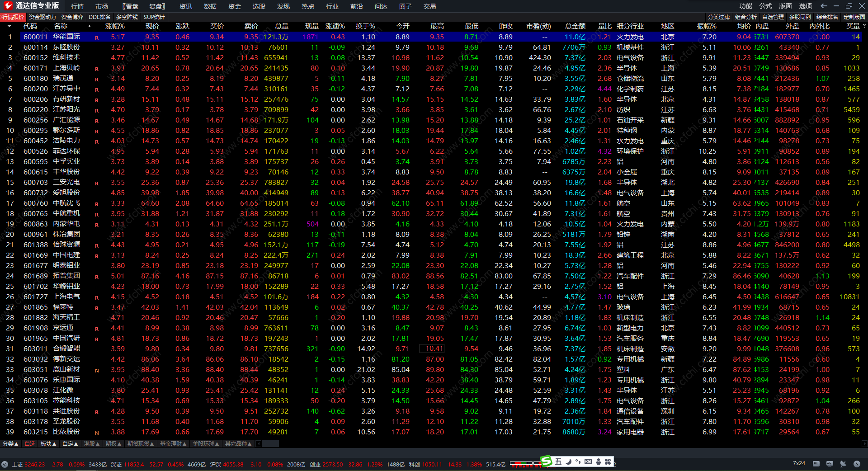Click the 分类过滤 button
This screenshot has height=471, width=868.
719,17
